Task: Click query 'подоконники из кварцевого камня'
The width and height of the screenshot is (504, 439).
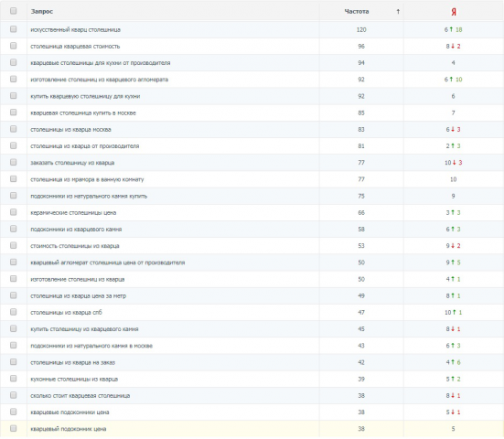Action: 76,230
